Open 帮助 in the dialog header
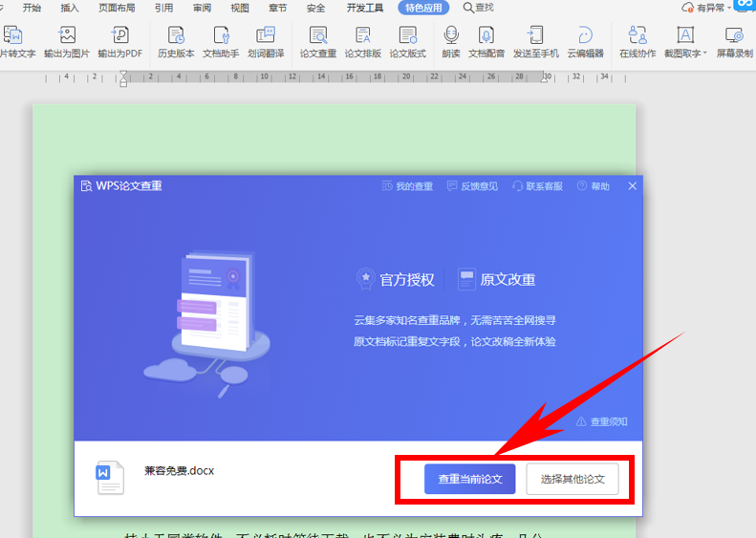Viewport: 756px width, 538px height. point(594,186)
